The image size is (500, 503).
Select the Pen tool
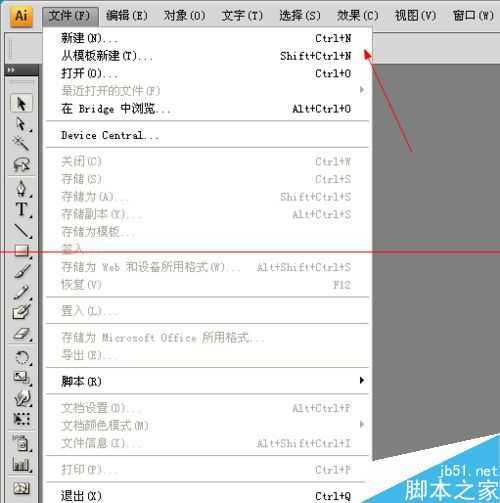pyautogui.click(x=21, y=189)
